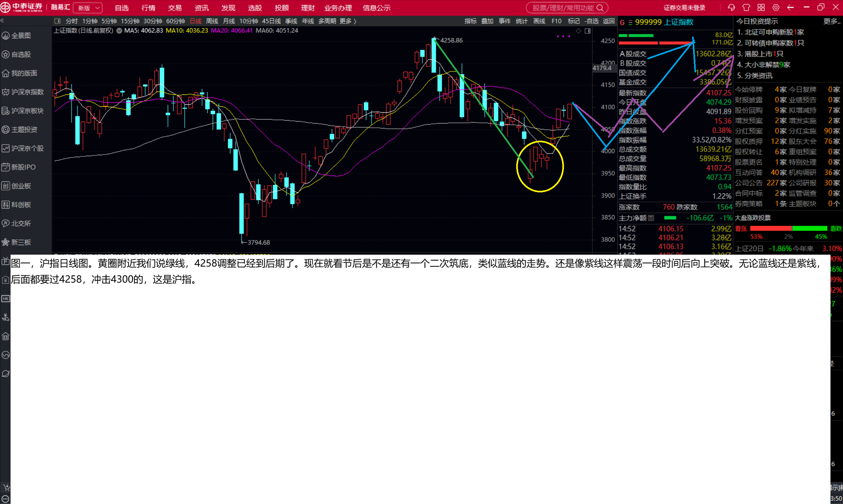Toggle the side panel icon above chart

pyautogui.click(x=588, y=31)
